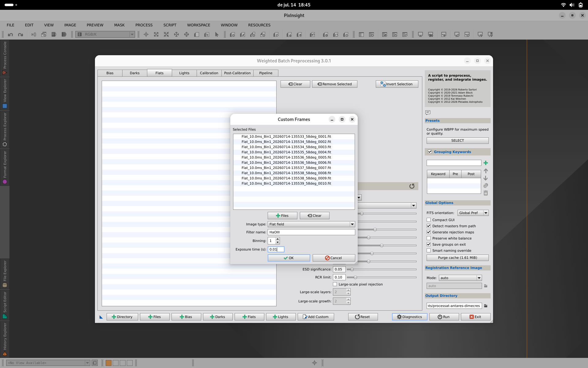
Task: Open the Registration Mode auto dropdown
Action: [460, 278]
